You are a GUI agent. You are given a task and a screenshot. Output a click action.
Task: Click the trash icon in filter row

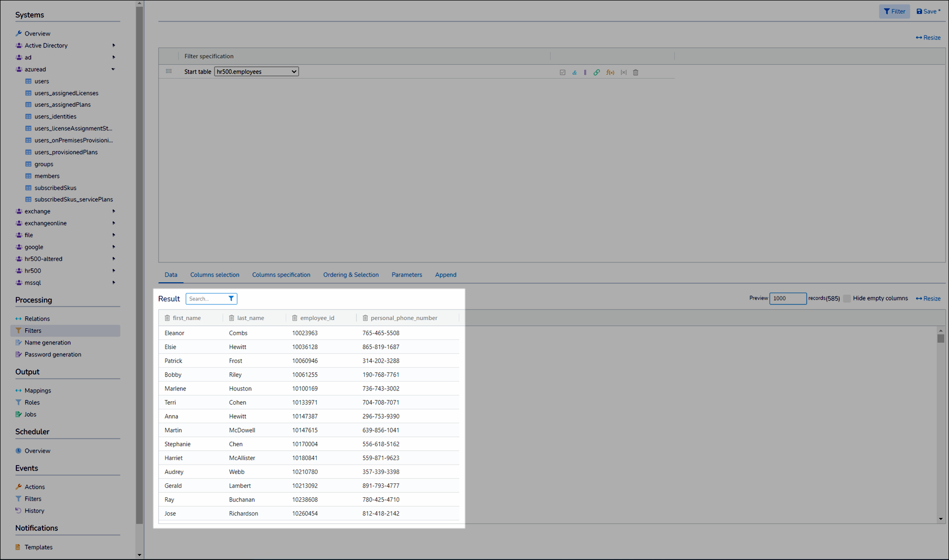tap(636, 73)
